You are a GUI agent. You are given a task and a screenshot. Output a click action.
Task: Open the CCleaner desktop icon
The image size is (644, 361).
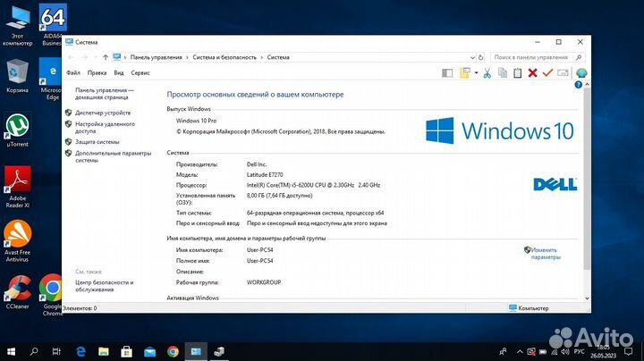point(17,291)
